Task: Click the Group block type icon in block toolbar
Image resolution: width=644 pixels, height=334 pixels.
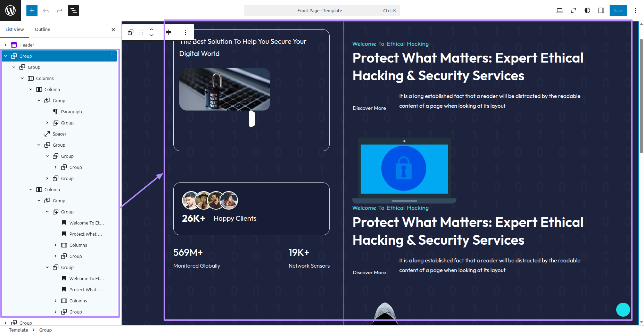Action: point(131,32)
